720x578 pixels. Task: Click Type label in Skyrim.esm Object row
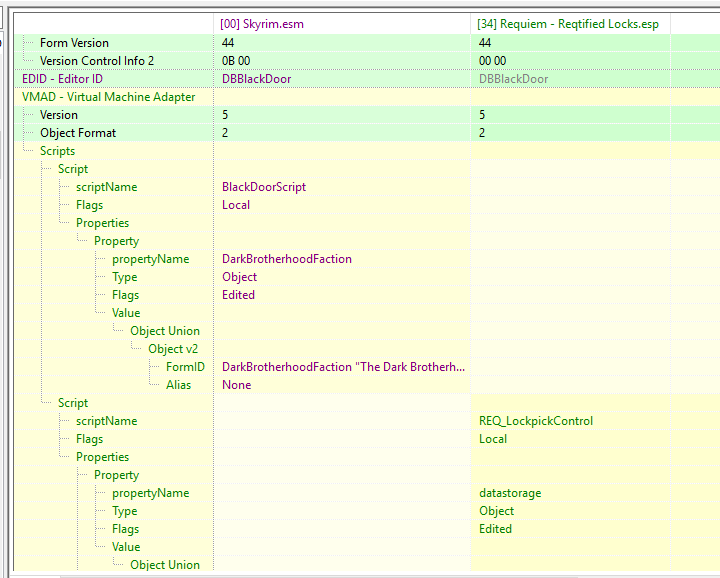[x=124, y=277]
